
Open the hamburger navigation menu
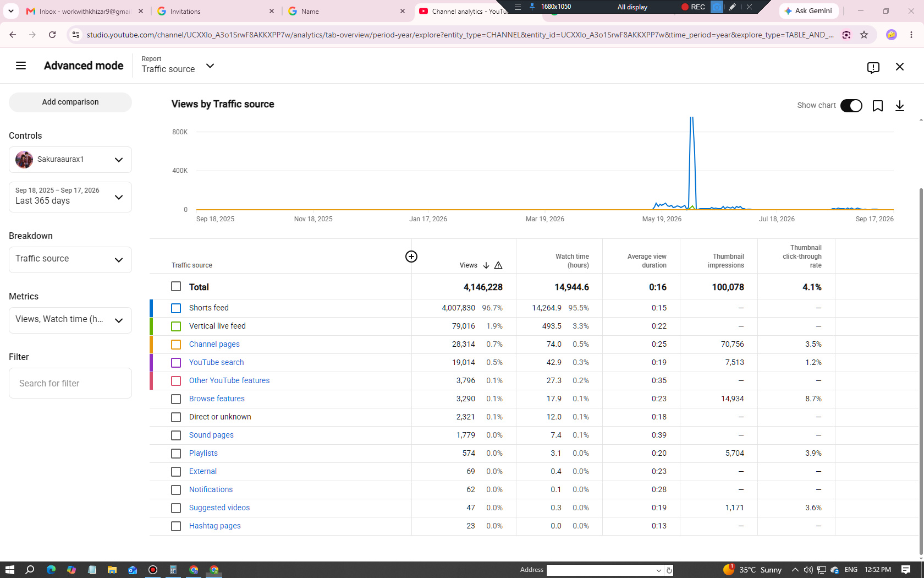pyautogui.click(x=21, y=66)
